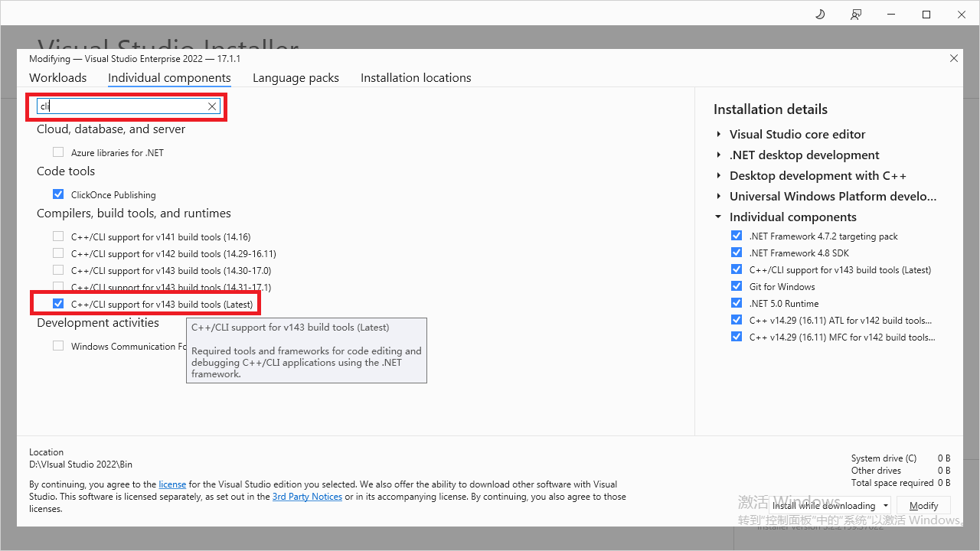Click the Total space required text
The width and height of the screenshot is (980, 551).
[x=892, y=483]
